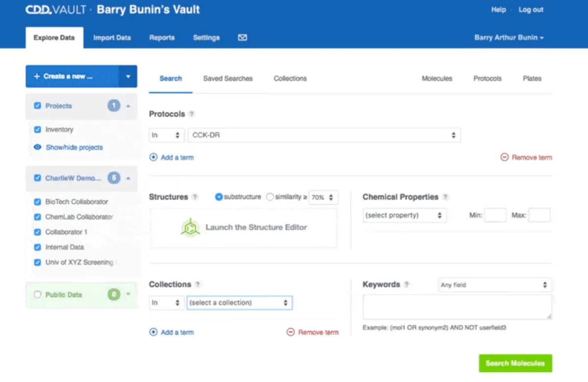Click the Chemical Properties help icon

[x=445, y=197]
